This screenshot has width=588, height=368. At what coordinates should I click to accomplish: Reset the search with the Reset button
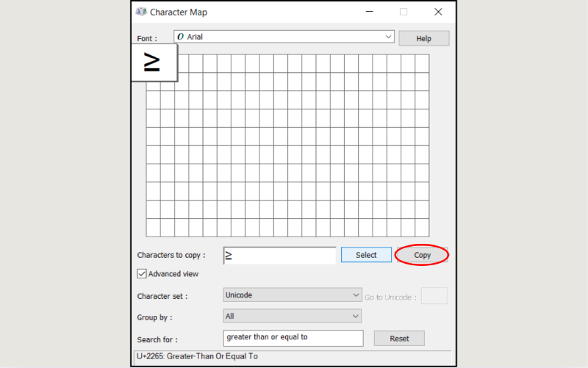click(399, 339)
